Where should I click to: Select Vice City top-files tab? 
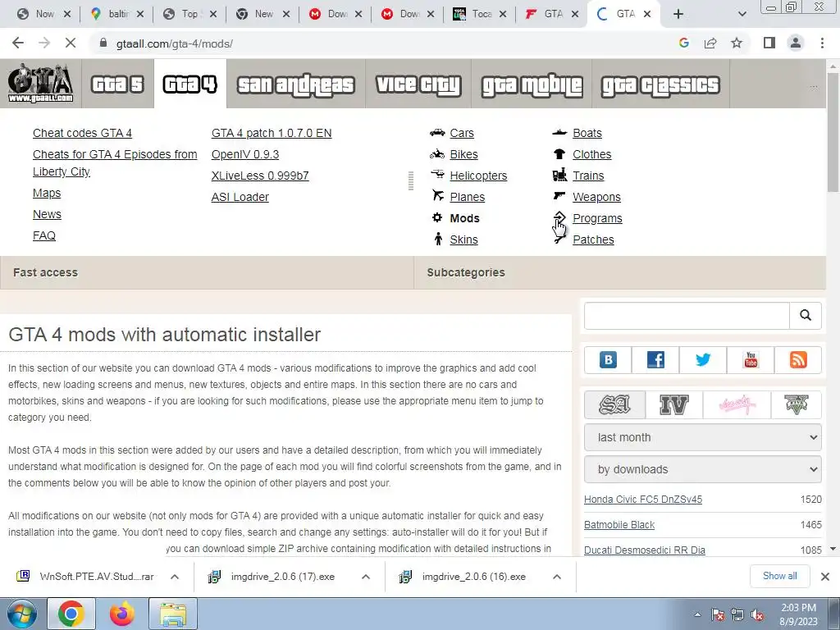point(737,404)
